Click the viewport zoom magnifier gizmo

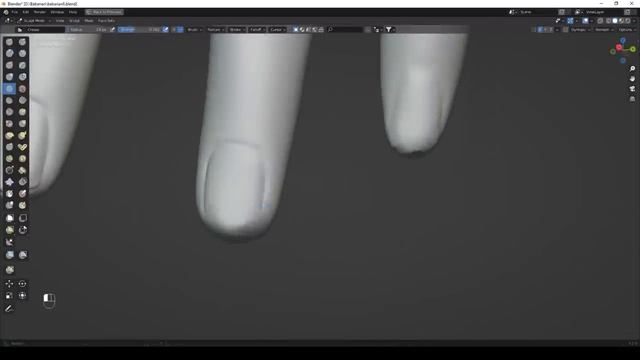(632, 69)
